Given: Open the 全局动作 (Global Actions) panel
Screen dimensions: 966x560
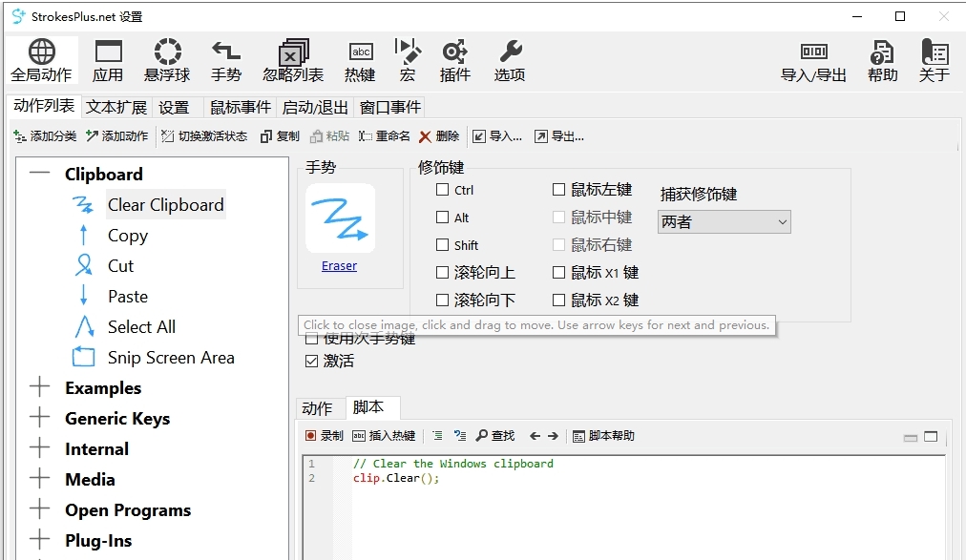Looking at the screenshot, I should pyautogui.click(x=41, y=59).
